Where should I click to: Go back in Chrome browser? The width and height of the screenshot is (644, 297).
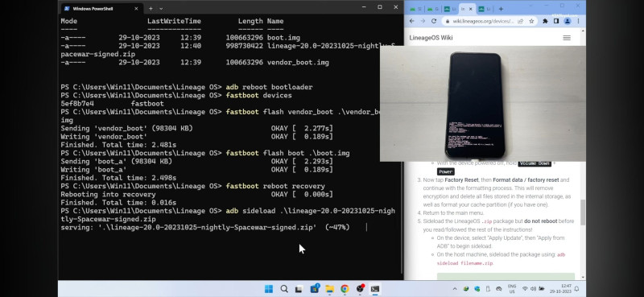click(412, 21)
